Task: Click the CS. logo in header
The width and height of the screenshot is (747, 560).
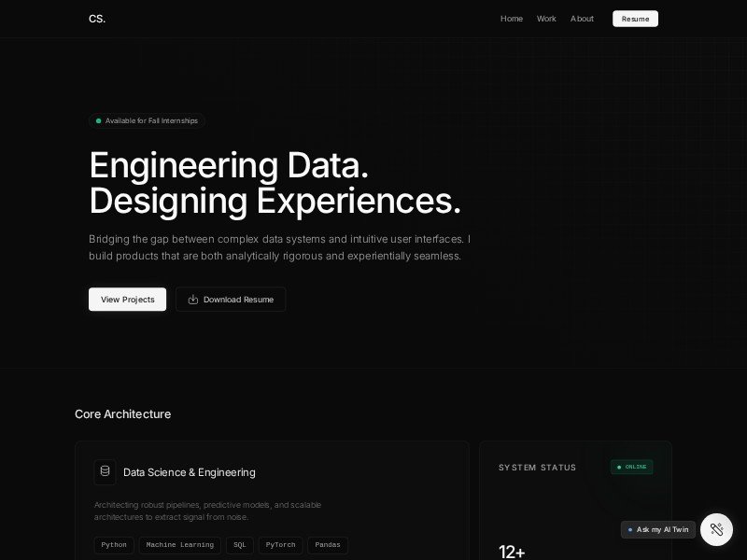Action: click(x=97, y=19)
